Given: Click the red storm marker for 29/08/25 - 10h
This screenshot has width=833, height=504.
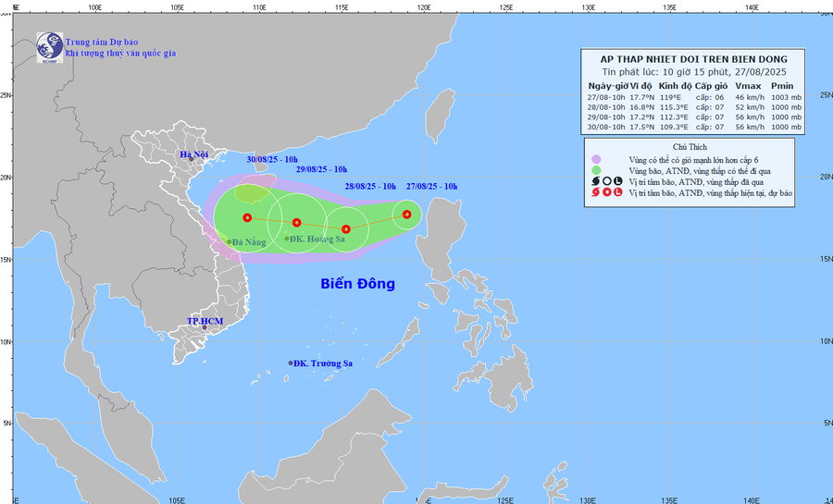Looking at the screenshot, I should [x=297, y=223].
